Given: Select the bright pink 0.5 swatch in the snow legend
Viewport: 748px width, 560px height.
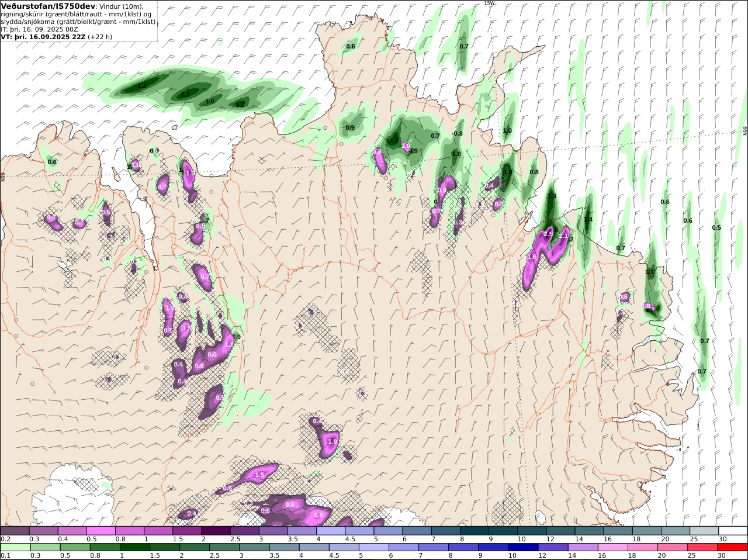Looking at the screenshot, I should (101, 530).
